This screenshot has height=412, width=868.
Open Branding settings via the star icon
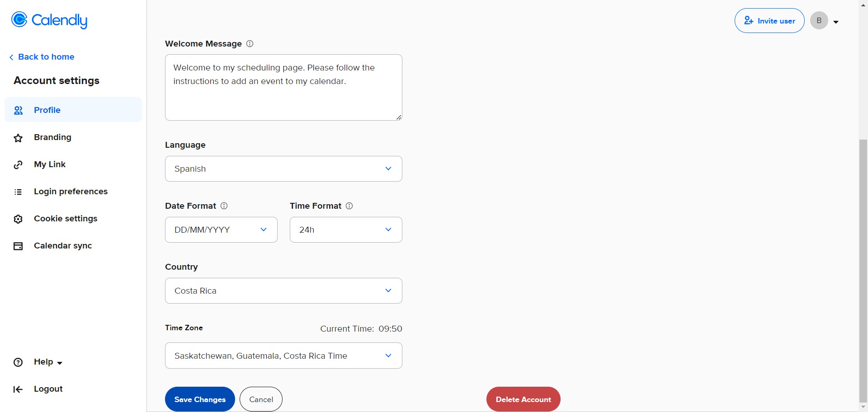(x=18, y=137)
